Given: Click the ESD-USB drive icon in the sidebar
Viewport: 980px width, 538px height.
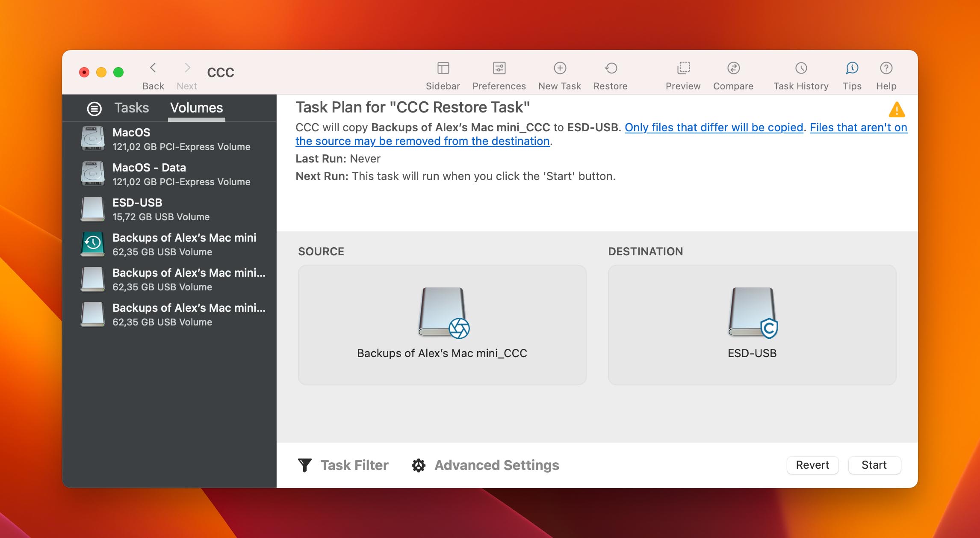Looking at the screenshot, I should click(x=93, y=209).
